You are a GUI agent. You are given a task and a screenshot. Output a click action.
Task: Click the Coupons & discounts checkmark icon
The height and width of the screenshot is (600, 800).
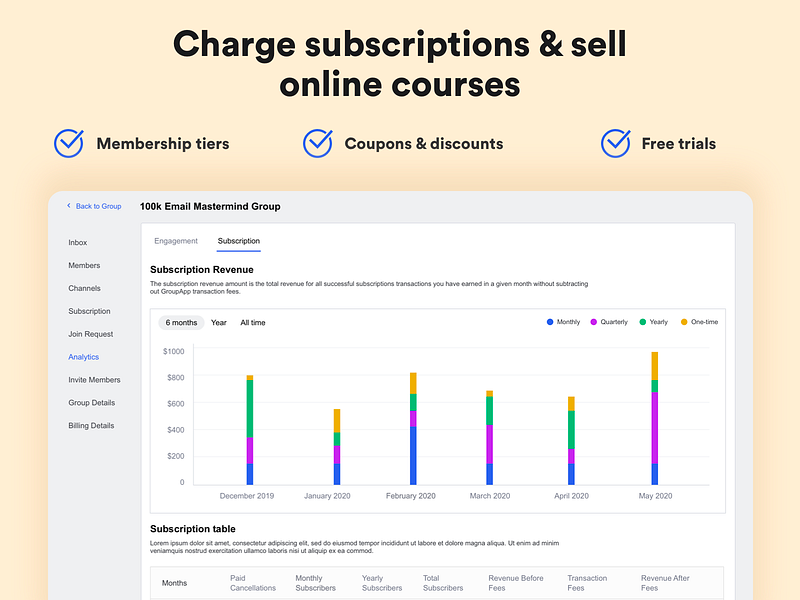(317, 143)
